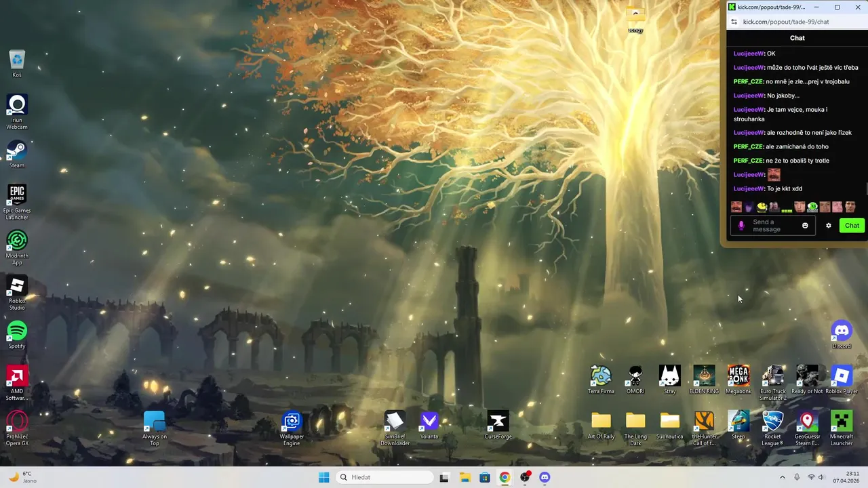Image resolution: width=868 pixels, height=488 pixels.
Task: Click the purple microphone icon in chat input
Action: point(741,226)
